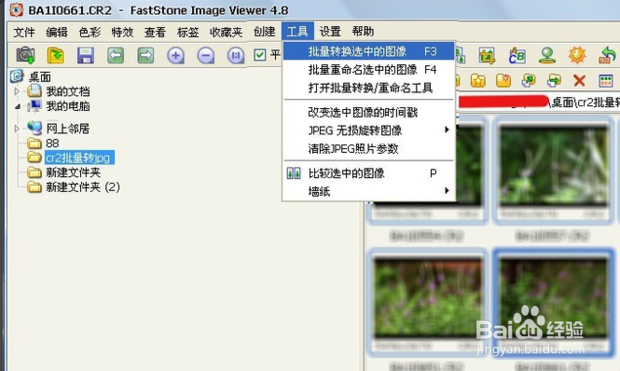Open JPEG 无损旋转图像 submenu
620x371 pixels.
pos(369,130)
